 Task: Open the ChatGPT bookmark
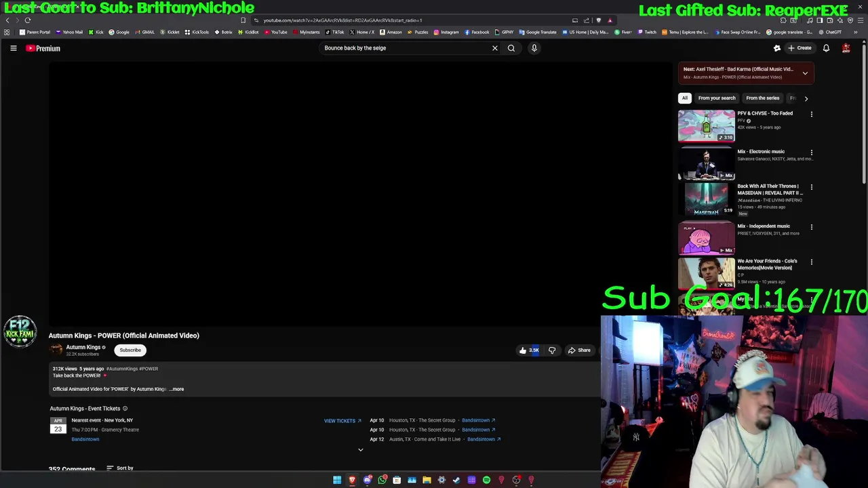click(830, 32)
